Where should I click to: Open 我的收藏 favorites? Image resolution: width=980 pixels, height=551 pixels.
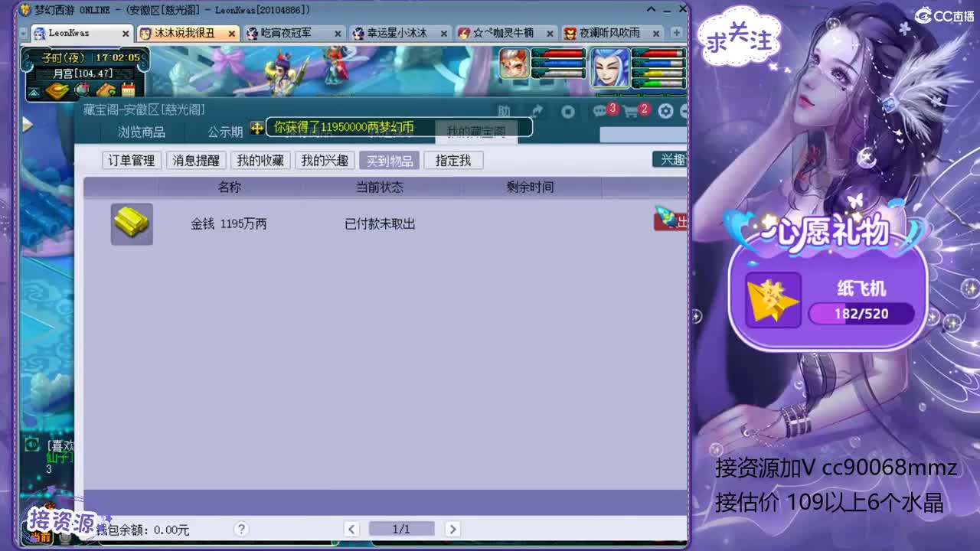coord(260,160)
